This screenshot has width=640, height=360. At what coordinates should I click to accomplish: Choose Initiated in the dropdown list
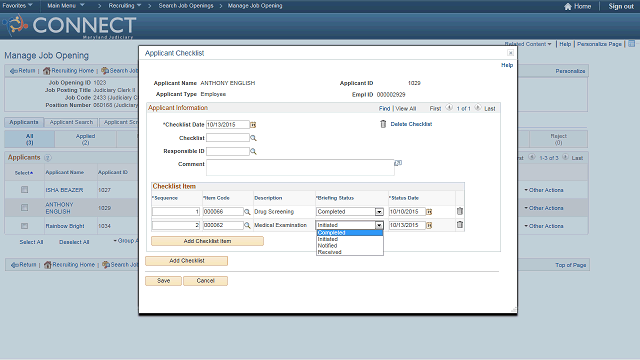tap(349, 239)
